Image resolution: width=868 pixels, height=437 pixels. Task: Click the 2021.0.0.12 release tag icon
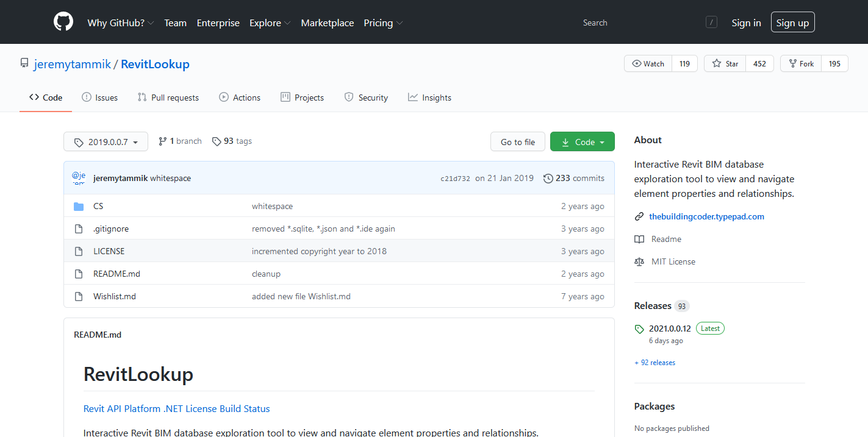(x=639, y=329)
